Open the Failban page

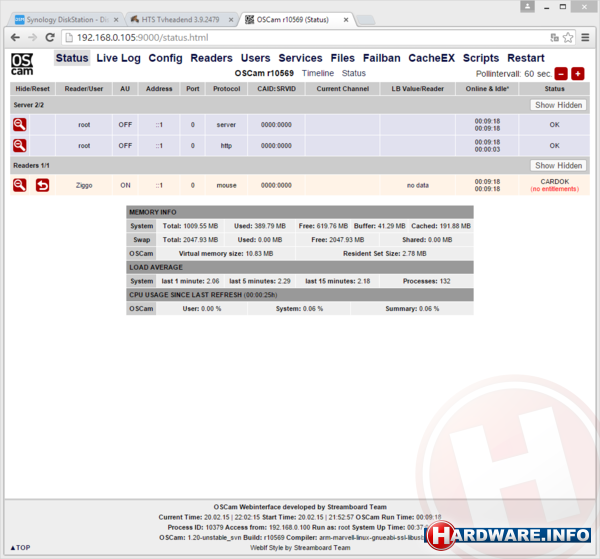(x=382, y=58)
